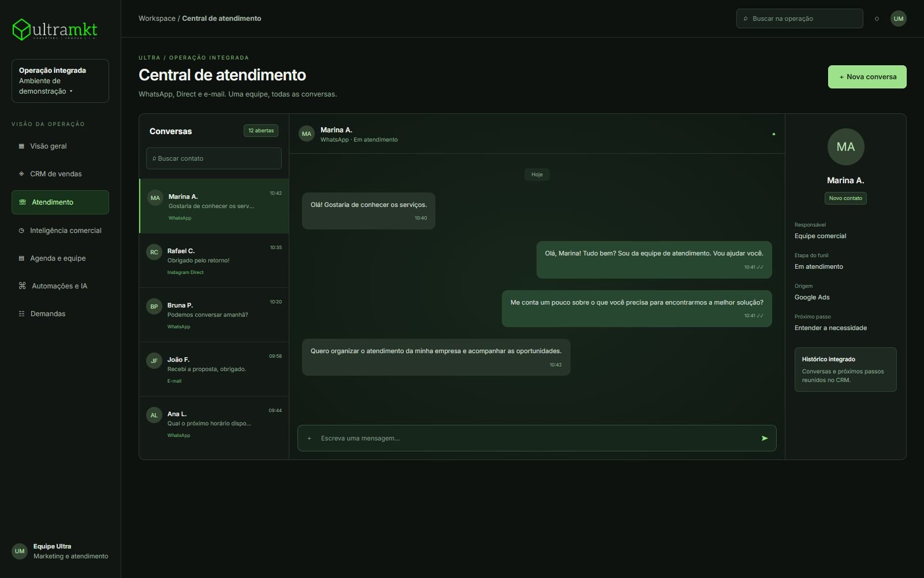Open the UM avatar in the top bar
This screenshot has height=578, width=924.
[899, 18]
